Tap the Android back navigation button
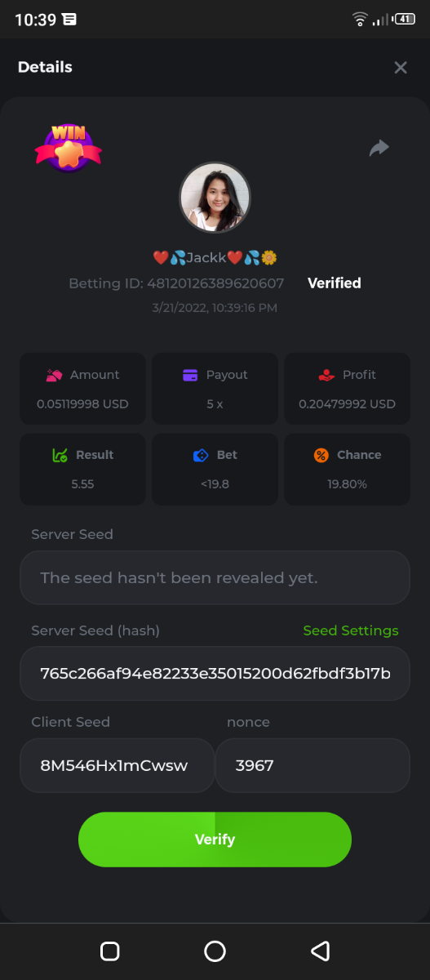Image resolution: width=430 pixels, height=980 pixels. pos(321,951)
